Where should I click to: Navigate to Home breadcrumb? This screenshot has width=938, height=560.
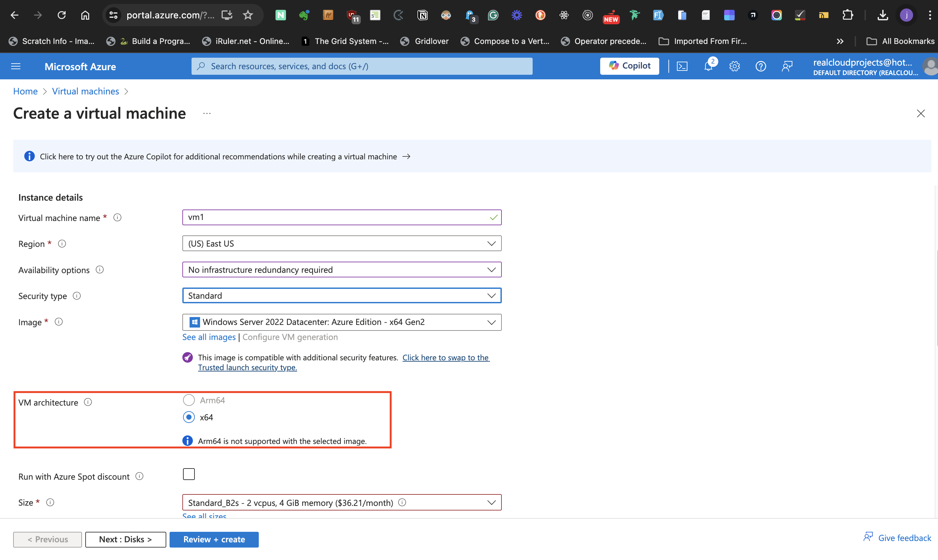click(x=25, y=91)
